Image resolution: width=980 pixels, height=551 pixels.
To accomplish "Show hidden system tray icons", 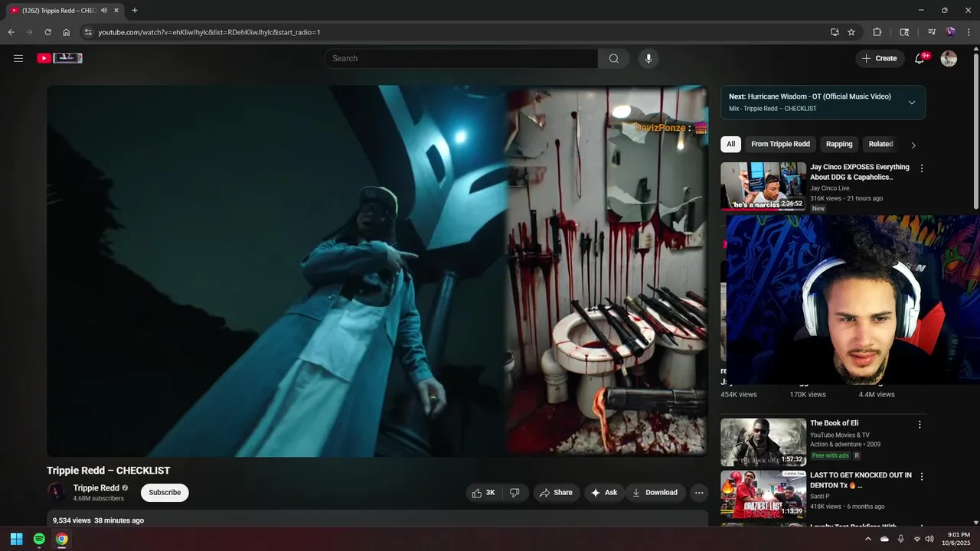I will 867,539.
